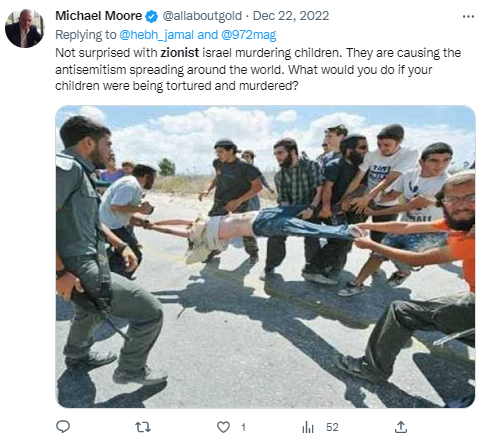Visit the @hebh_jamal mention link

click(156, 35)
